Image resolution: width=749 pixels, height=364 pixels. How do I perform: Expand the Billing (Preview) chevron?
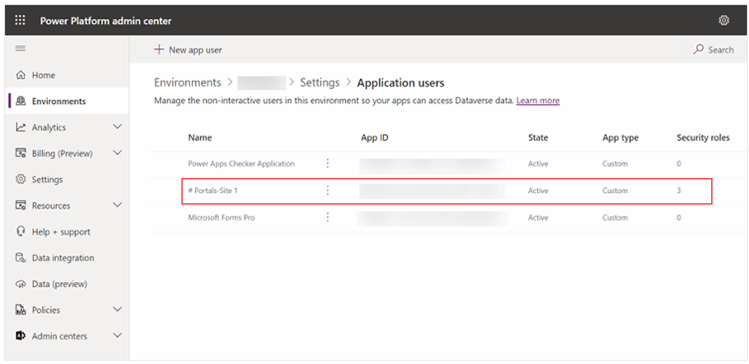point(118,153)
